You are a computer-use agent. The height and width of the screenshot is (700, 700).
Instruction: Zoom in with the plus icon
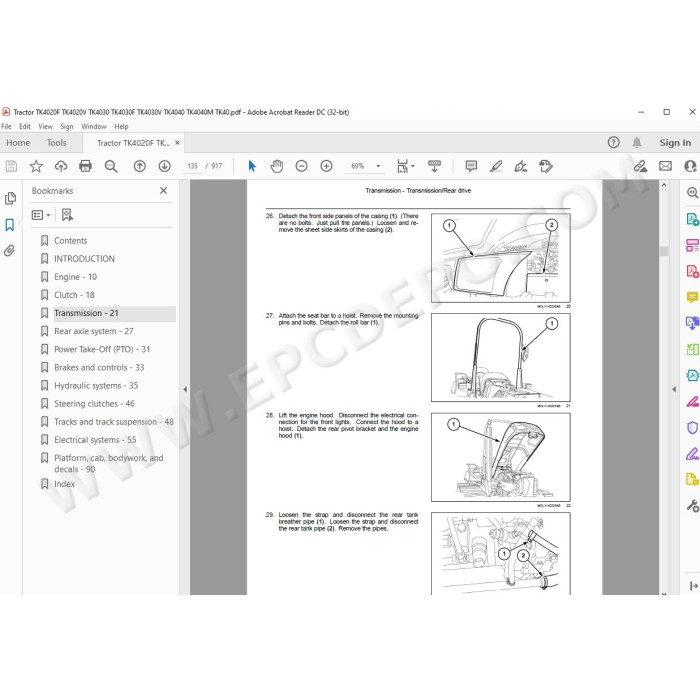click(x=326, y=167)
